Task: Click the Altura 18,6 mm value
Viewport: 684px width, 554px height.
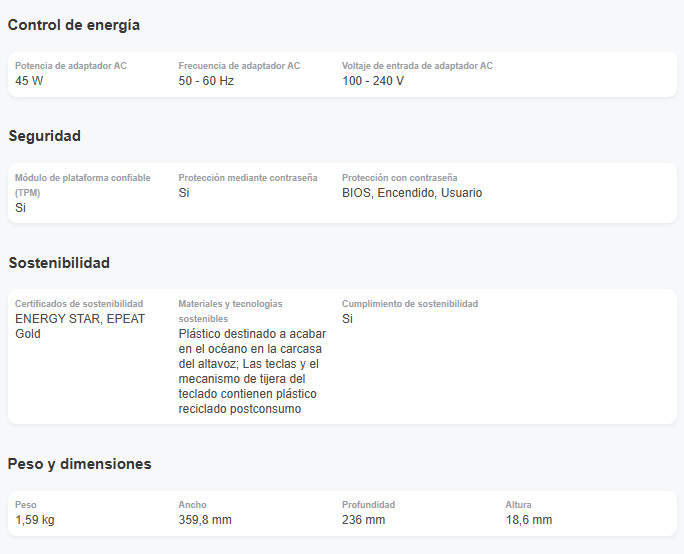Action: pos(529,520)
